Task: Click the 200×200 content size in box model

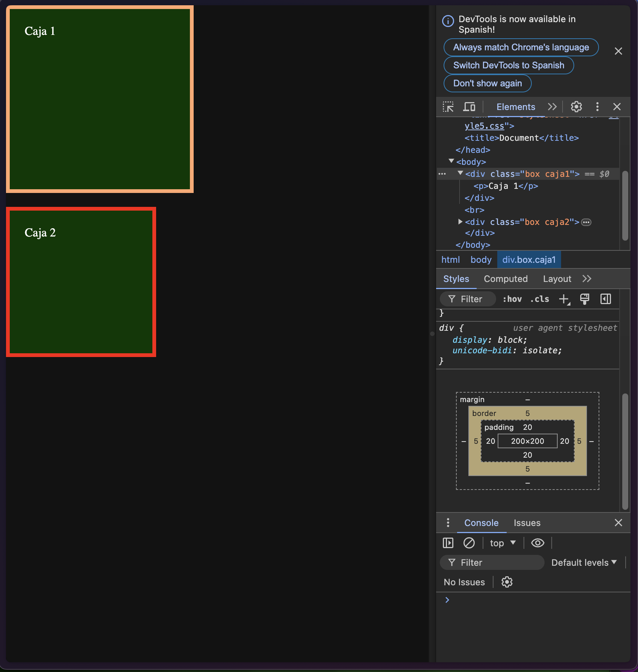Action: tap(527, 441)
